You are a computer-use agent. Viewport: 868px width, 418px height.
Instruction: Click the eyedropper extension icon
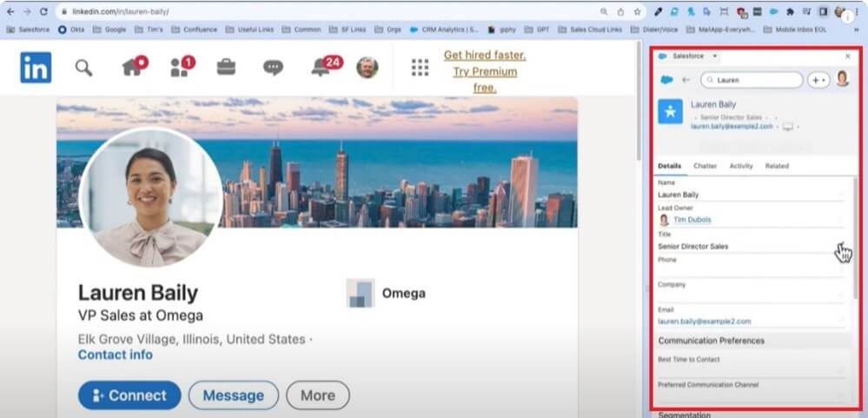659,11
